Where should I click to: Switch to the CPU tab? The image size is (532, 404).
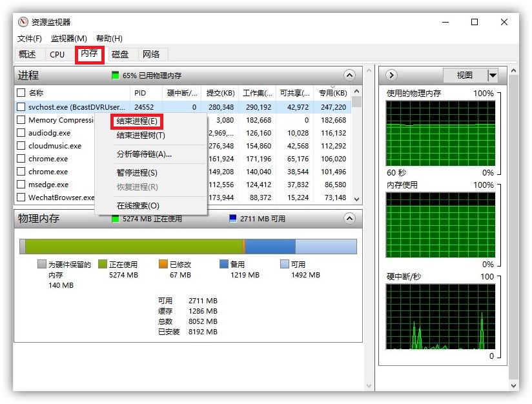[x=57, y=54]
